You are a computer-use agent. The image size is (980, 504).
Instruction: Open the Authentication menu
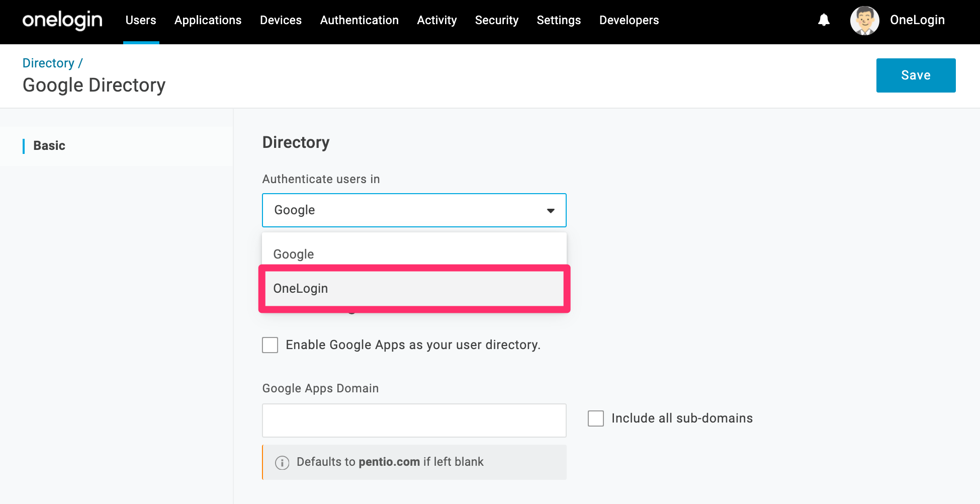coord(360,20)
